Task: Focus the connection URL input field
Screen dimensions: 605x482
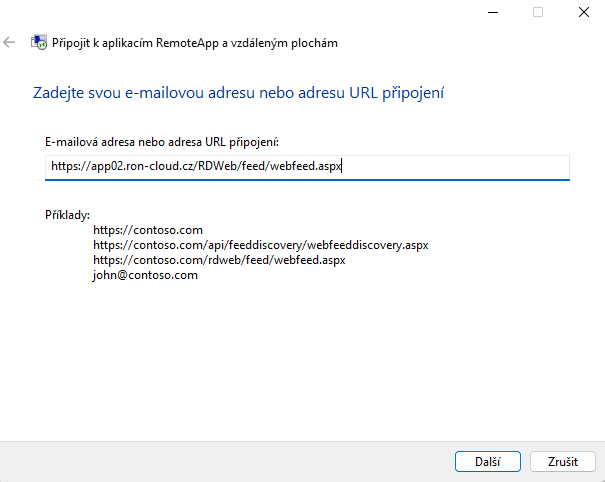Action: pos(307,167)
